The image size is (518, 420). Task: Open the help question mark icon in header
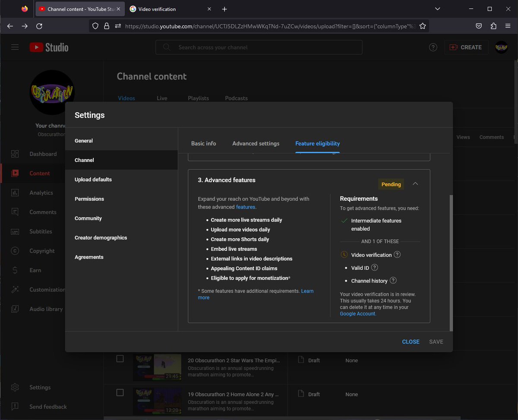[433, 47]
